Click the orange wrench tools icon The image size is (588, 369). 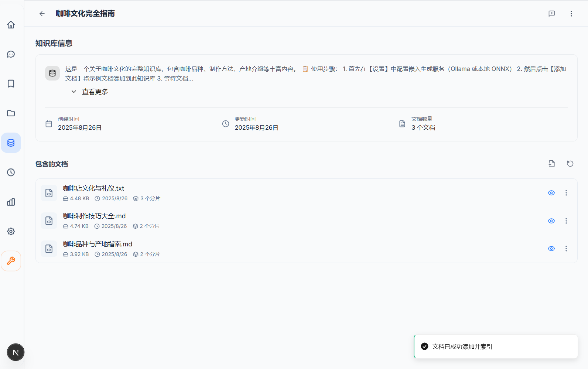pos(11,261)
